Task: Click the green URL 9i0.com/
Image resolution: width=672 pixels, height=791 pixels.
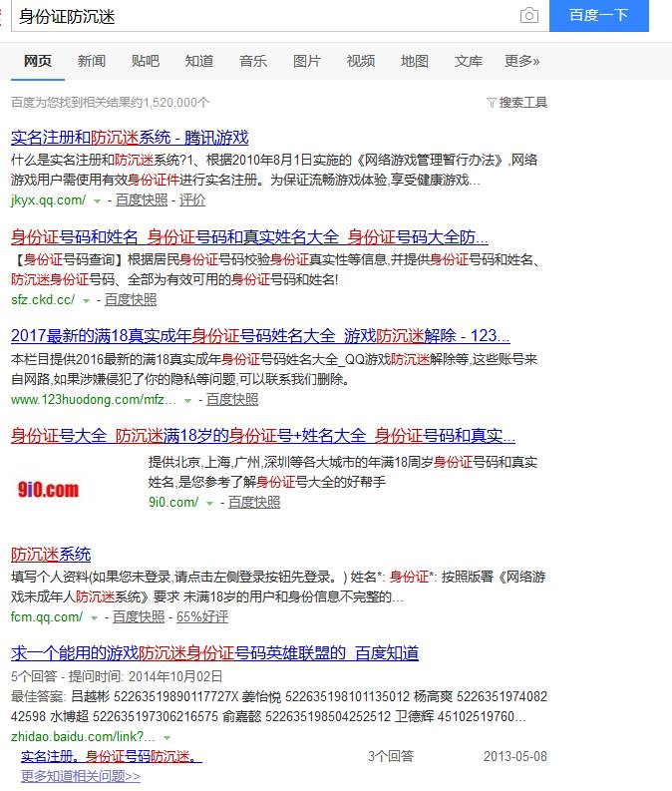Action: (173, 503)
